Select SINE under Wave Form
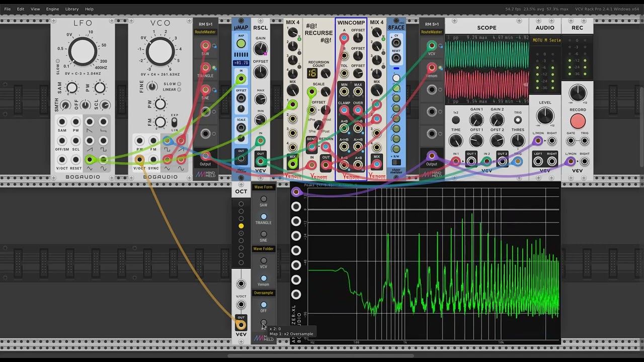 point(264,234)
